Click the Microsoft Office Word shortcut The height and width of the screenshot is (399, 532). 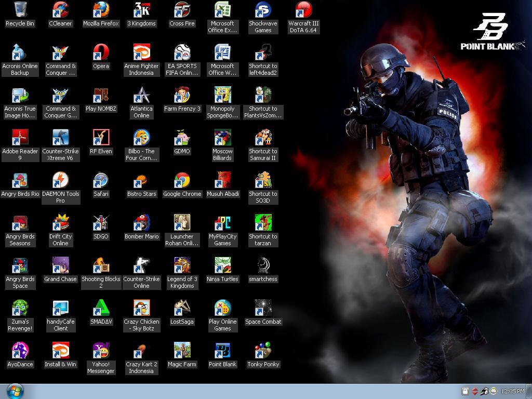pos(222,52)
